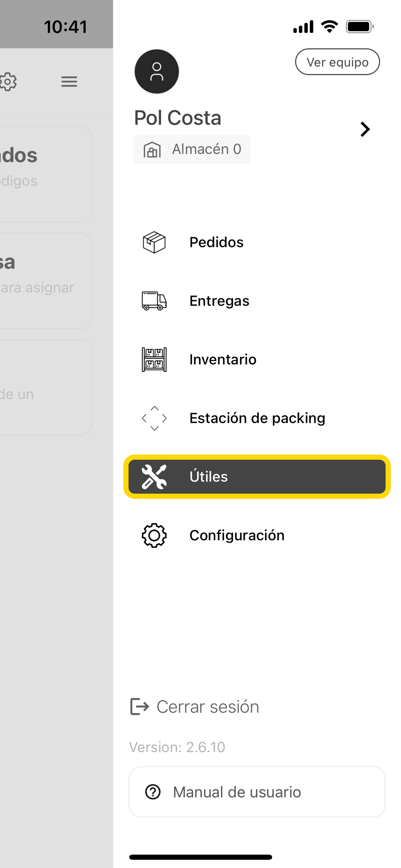Screen dimensions: 401x868
Task: Click the Estación de packing arrows icon
Action: click(x=154, y=418)
